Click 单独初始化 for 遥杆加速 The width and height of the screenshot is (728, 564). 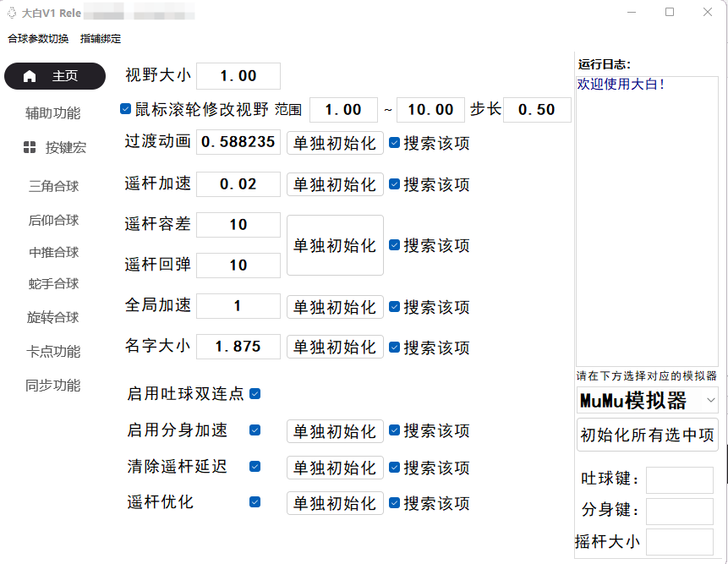tap(335, 184)
